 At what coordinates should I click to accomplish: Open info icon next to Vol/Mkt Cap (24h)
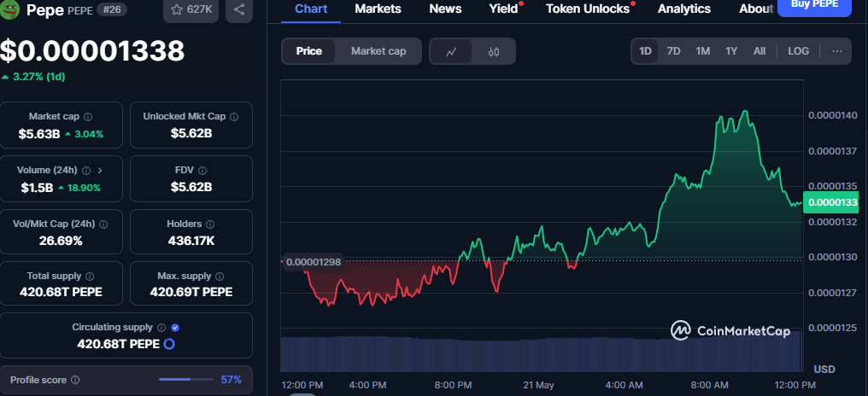pos(103,224)
